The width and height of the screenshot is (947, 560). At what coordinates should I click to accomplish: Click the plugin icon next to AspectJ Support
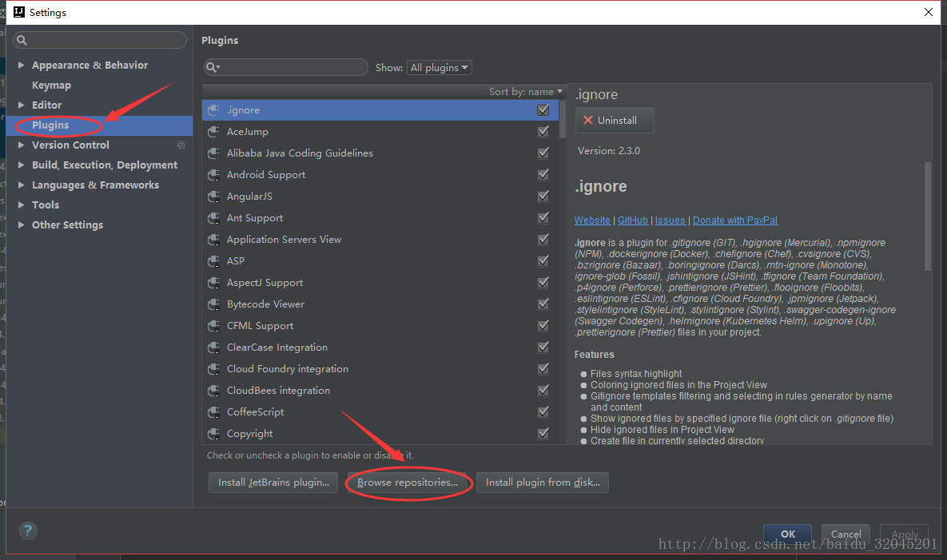tap(213, 283)
